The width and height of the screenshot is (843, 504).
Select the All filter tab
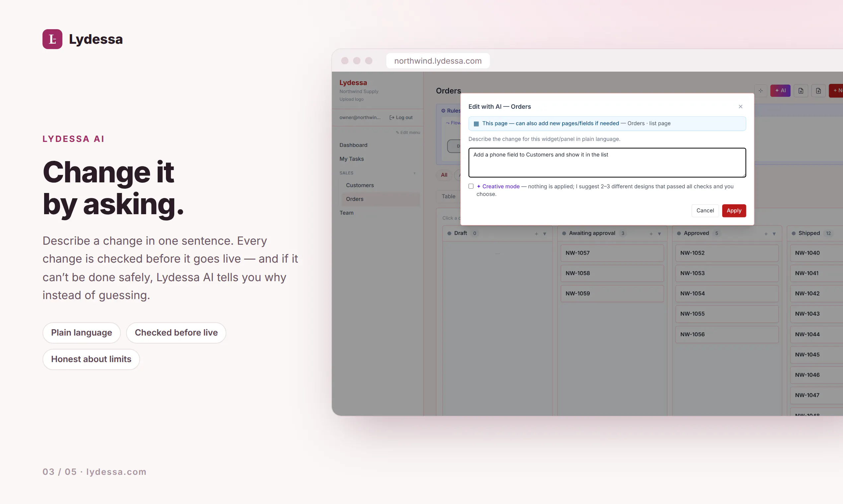click(444, 175)
